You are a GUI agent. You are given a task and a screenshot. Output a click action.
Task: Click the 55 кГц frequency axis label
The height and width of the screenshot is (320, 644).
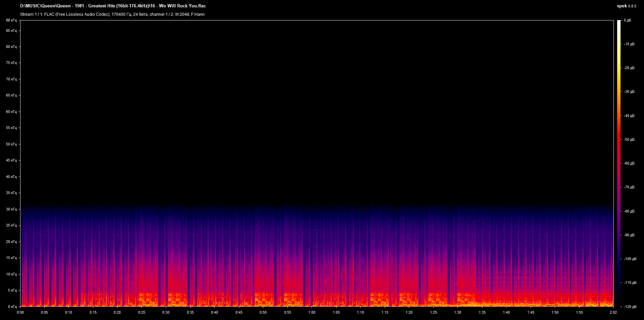pyautogui.click(x=11, y=128)
